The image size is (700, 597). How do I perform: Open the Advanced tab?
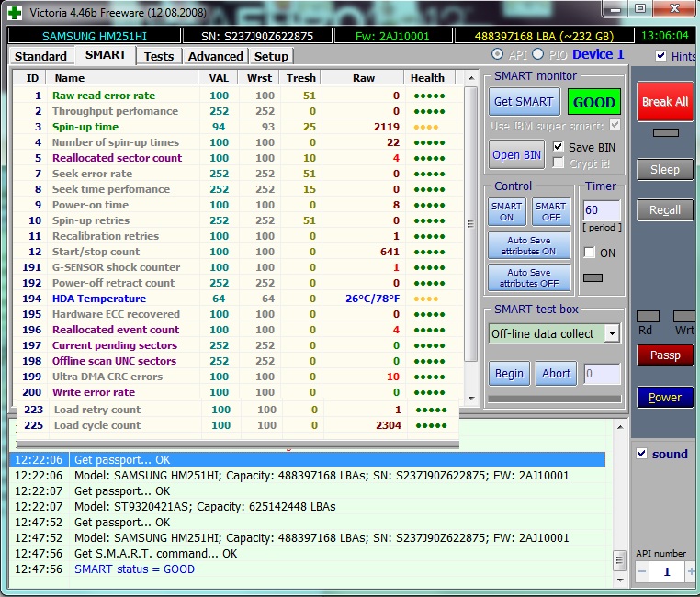click(x=215, y=56)
